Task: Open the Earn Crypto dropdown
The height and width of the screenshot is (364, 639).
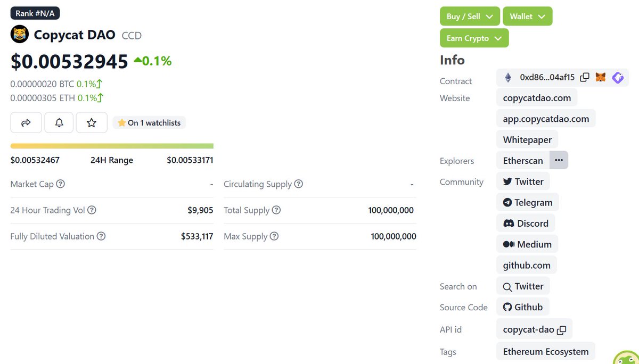Action: (x=474, y=38)
